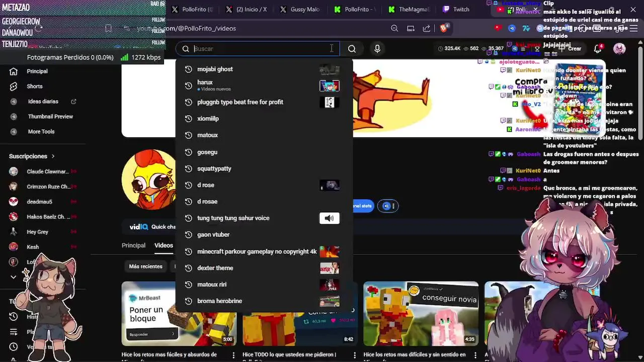Screen dimensions: 644x362
Task: Open Crimzon Ruze channel in subscriptions
Action: 43,187
